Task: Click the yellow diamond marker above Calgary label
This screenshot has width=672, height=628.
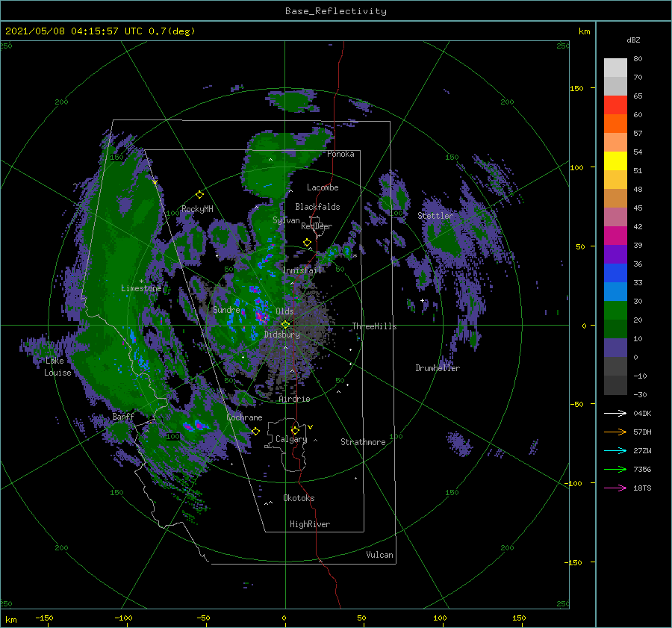Action: pyautogui.click(x=295, y=430)
